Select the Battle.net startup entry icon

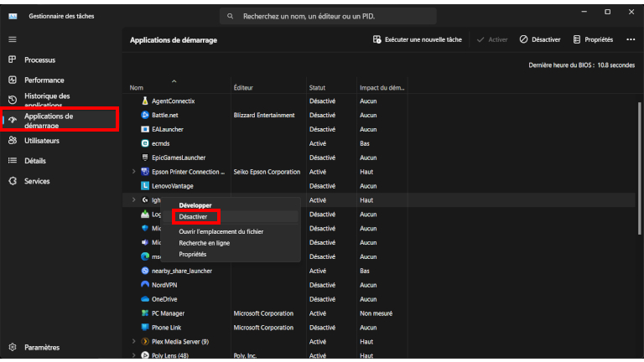[x=145, y=115]
